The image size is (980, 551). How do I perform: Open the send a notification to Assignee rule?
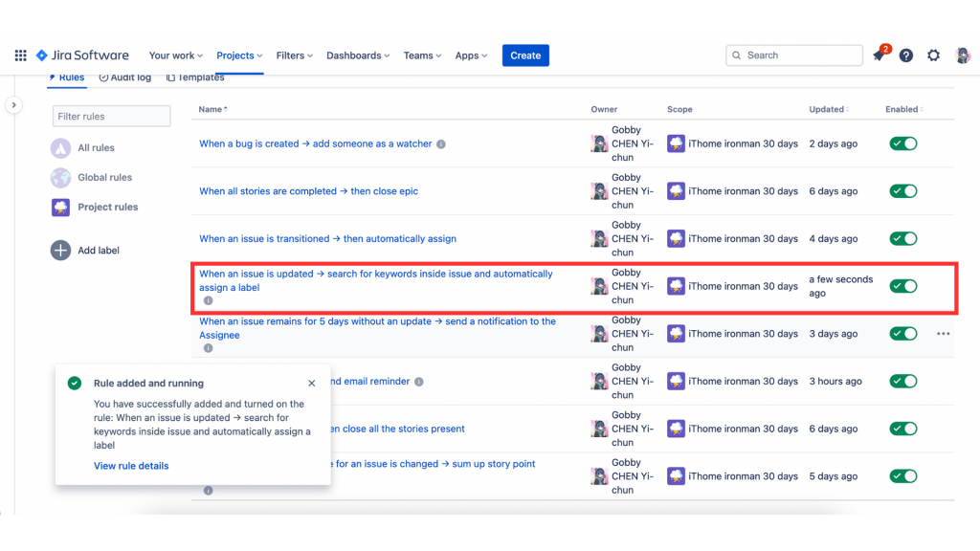tap(377, 328)
